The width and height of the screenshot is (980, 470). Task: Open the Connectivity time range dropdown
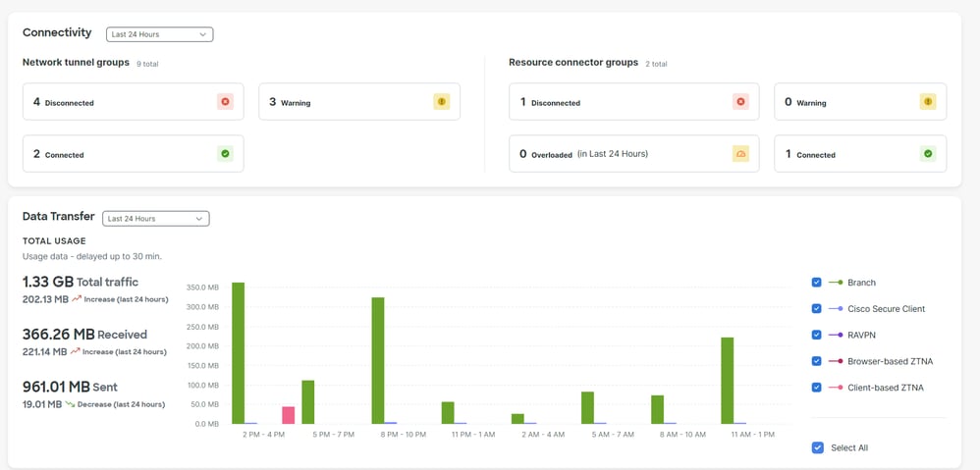pyautogui.click(x=159, y=34)
